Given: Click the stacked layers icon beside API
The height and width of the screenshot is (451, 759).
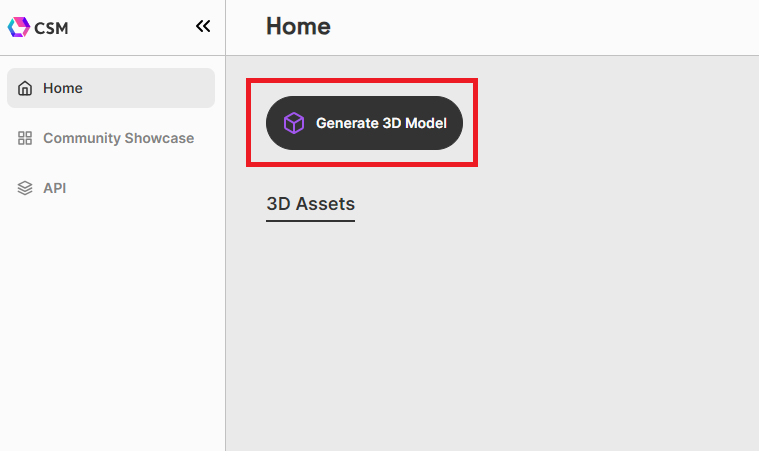Looking at the screenshot, I should click(x=26, y=188).
